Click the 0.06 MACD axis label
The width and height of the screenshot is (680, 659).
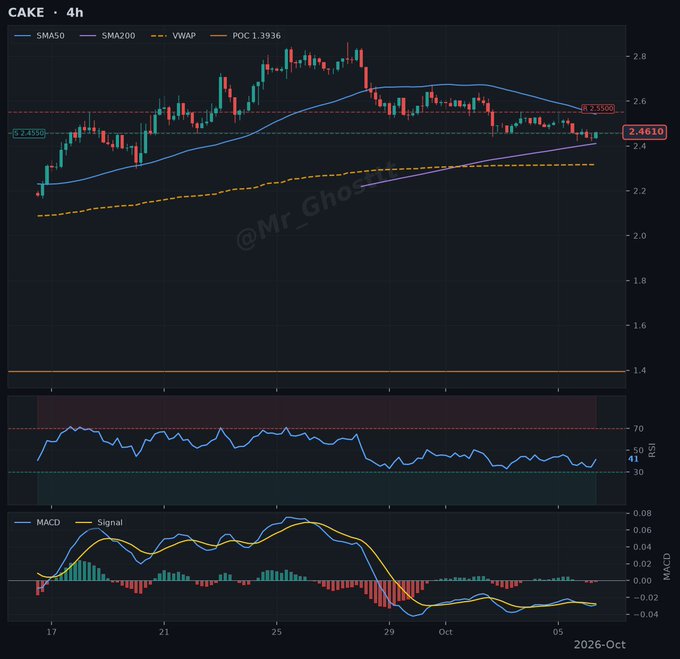[642, 530]
